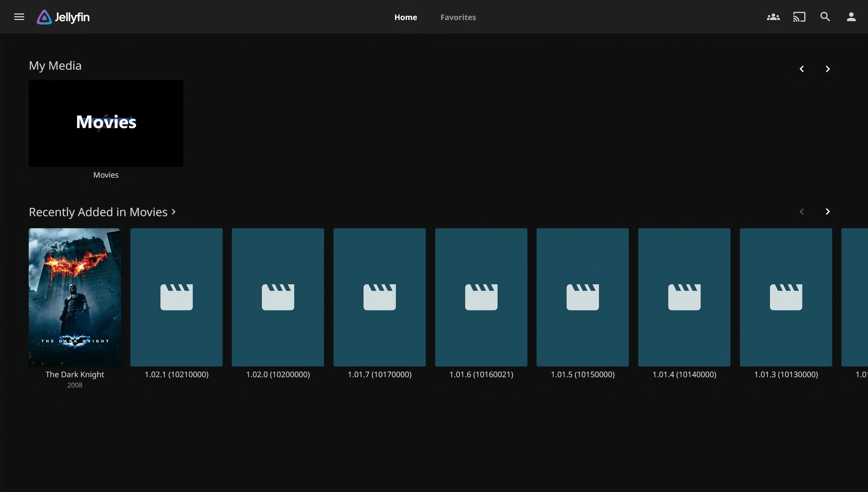The height and width of the screenshot is (492, 868).
Task: Click the Cast to device icon
Action: (x=799, y=17)
